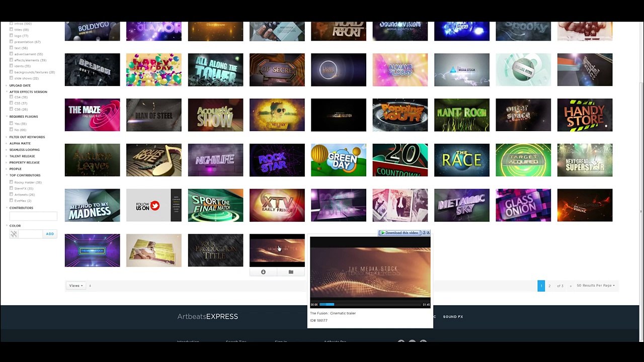The image size is (644, 362).
Task: Tick the CS4 (38) checkbox
Action: (x=12, y=97)
